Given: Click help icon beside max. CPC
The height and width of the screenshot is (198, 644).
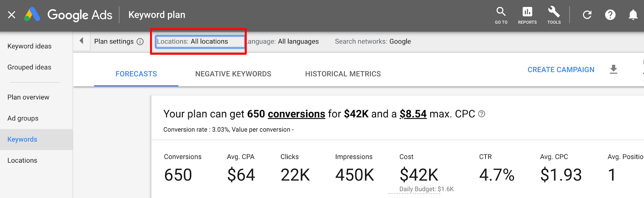Looking at the screenshot, I should pyautogui.click(x=481, y=114).
